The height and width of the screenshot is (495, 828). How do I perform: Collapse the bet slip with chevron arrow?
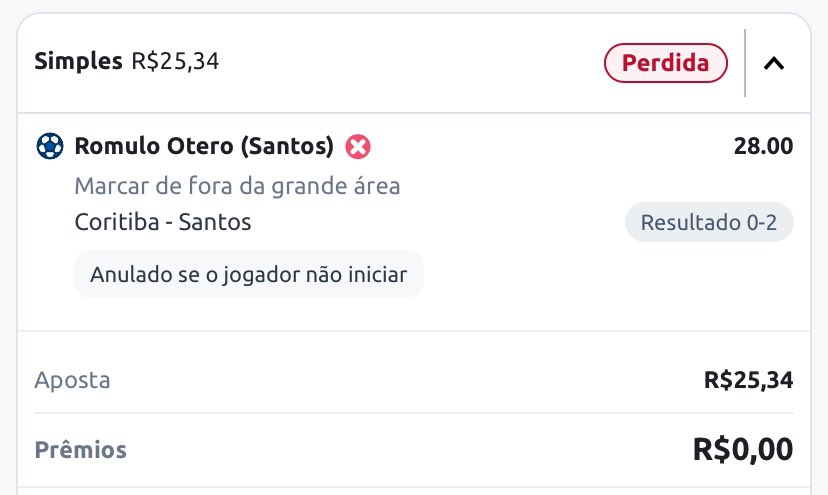click(x=774, y=63)
